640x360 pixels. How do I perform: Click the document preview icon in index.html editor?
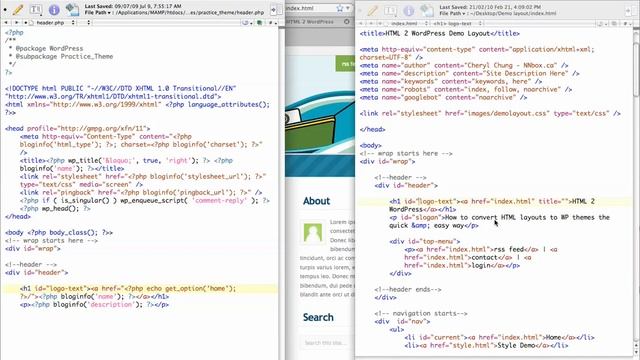(427, 11)
